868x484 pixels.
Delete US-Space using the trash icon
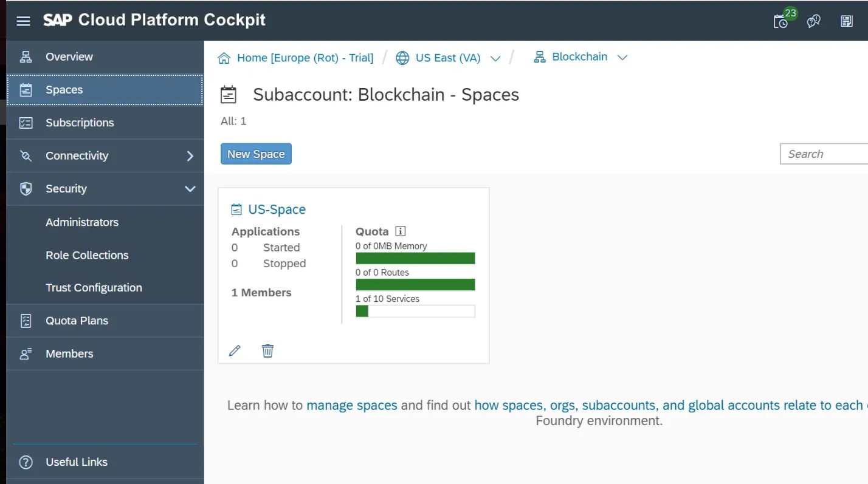point(267,350)
